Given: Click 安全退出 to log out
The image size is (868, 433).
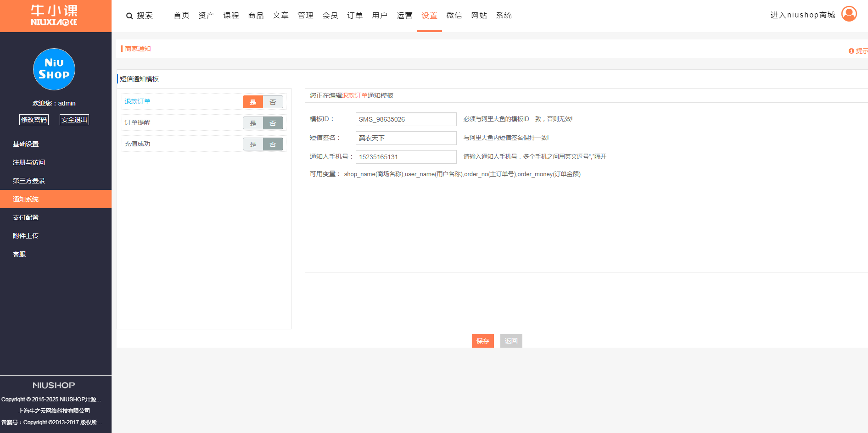Looking at the screenshot, I should (x=74, y=120).
